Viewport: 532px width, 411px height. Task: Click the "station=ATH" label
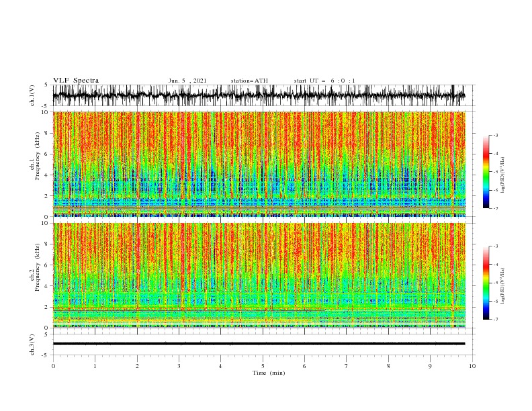tap(249, 81)
